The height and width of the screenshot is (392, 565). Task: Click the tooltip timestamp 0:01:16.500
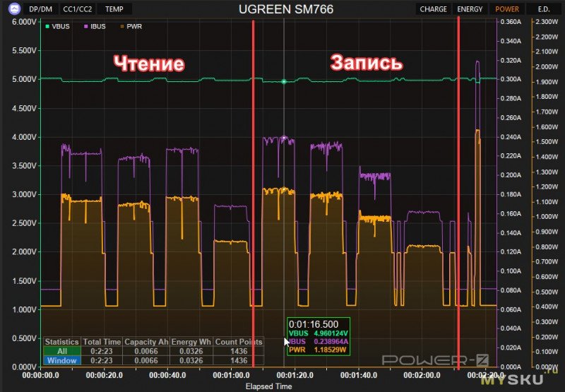coord(314,324)
